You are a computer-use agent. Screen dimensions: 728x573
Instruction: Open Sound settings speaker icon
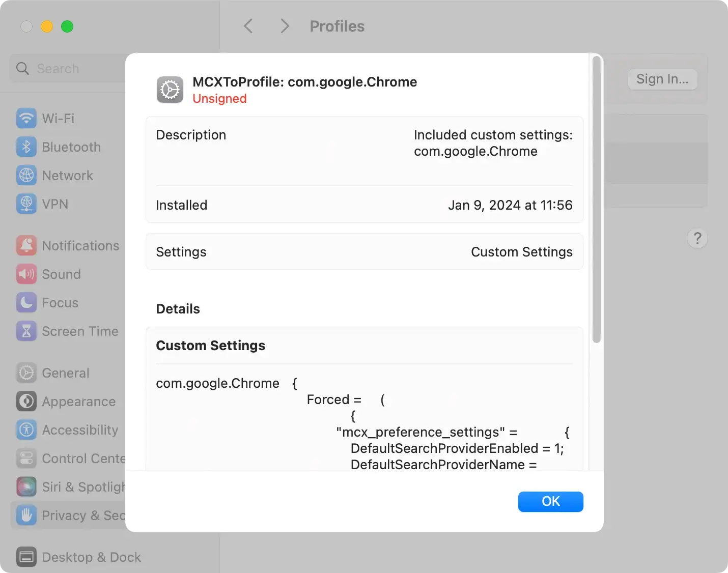point(26,274)
